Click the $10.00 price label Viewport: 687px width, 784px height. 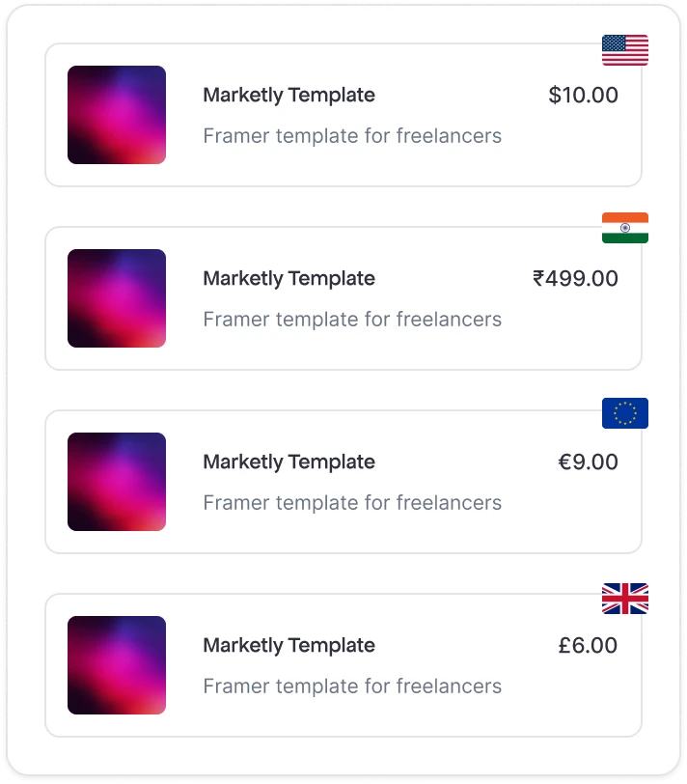[582, 96]
